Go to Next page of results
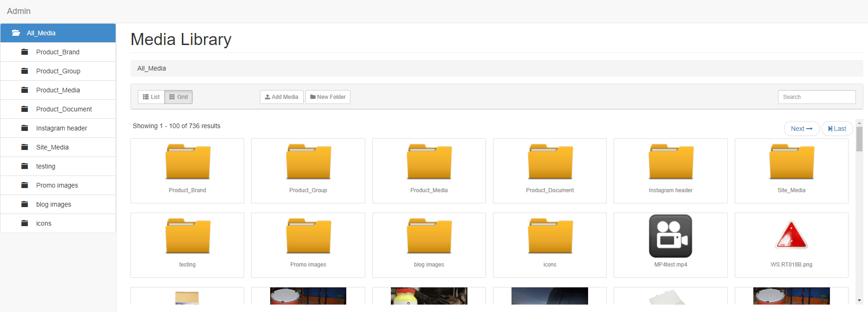Image resolution: width=868 pixels, height=312 pixels. (x=802, y=129)
